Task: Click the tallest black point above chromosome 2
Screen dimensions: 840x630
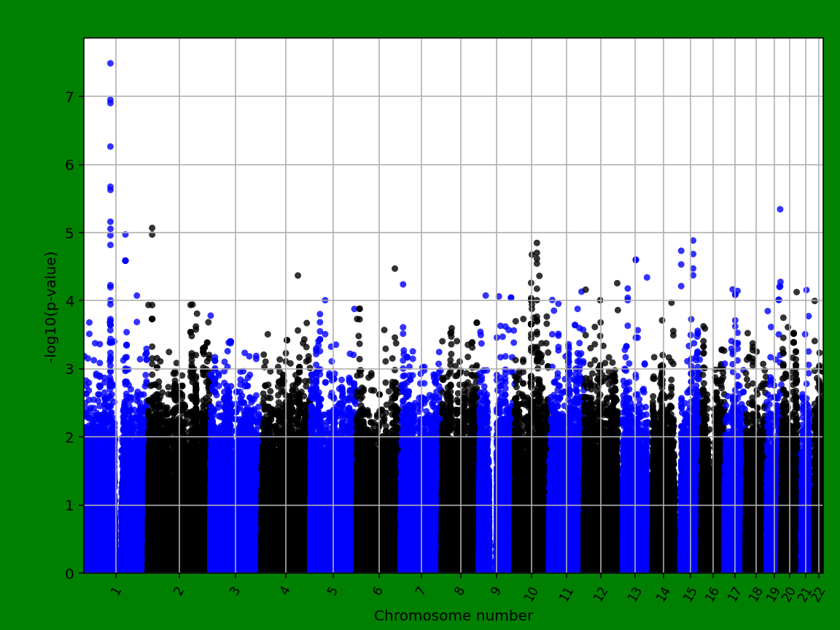Action: click(x=152, y=227)
